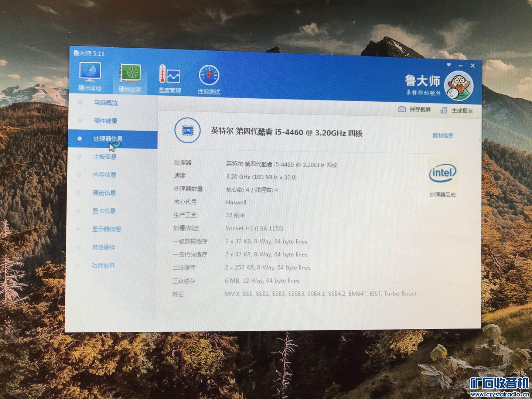This screenshot has height=399, width=532.
Task: Click the 处理器品牌 label under the logo
Action: 443,195
